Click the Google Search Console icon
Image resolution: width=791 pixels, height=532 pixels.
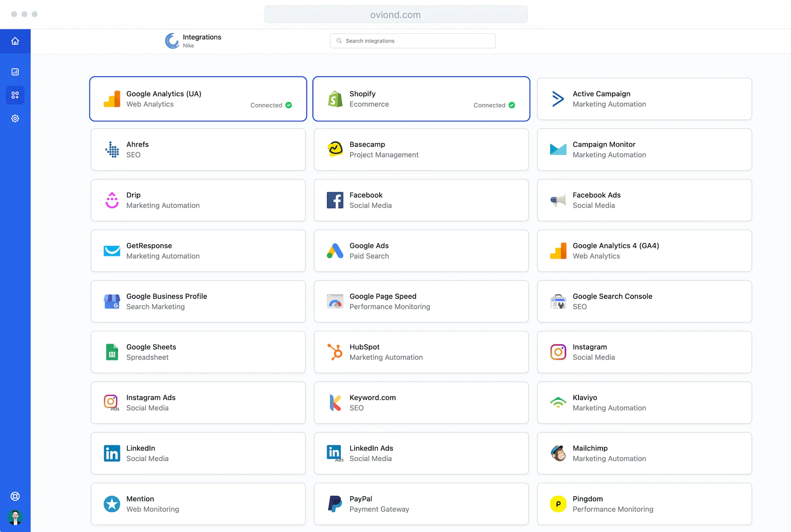558,302
